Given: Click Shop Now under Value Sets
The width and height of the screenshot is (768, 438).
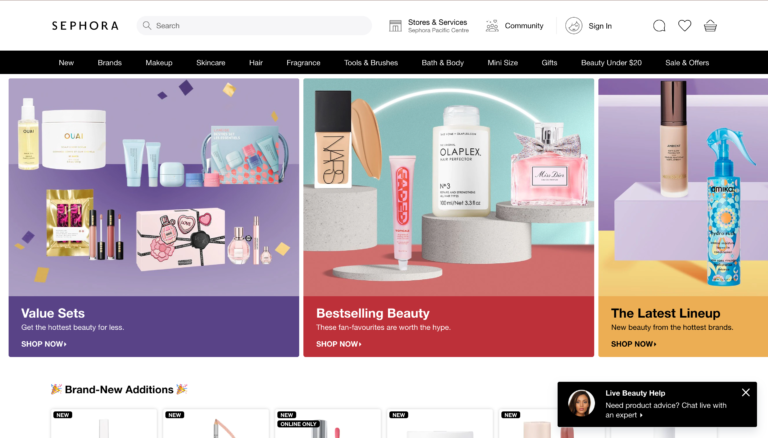Looking at the screenshot, I should [44, 344].
